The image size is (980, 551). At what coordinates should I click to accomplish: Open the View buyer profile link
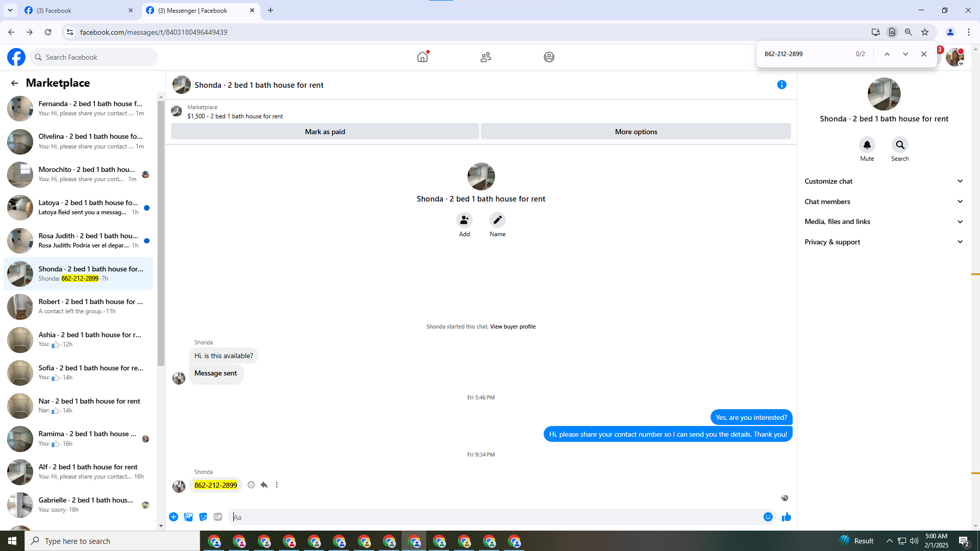512,327
